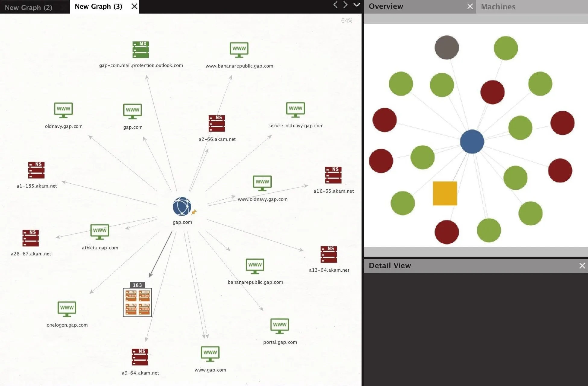Click the pin marker beside gap.com node
588x386 pixels.
pyautogui.click(x=194, y=212)
